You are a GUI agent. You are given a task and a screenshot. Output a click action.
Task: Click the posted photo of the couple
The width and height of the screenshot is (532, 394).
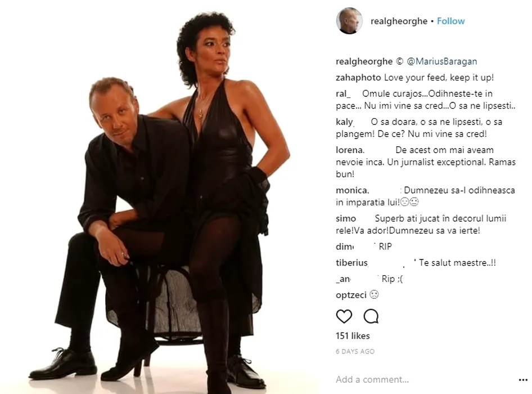[x=160, y=197]
